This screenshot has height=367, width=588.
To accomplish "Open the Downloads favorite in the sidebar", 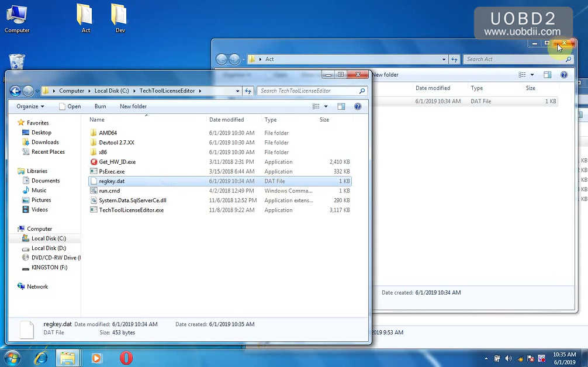I will pos(45,142).
